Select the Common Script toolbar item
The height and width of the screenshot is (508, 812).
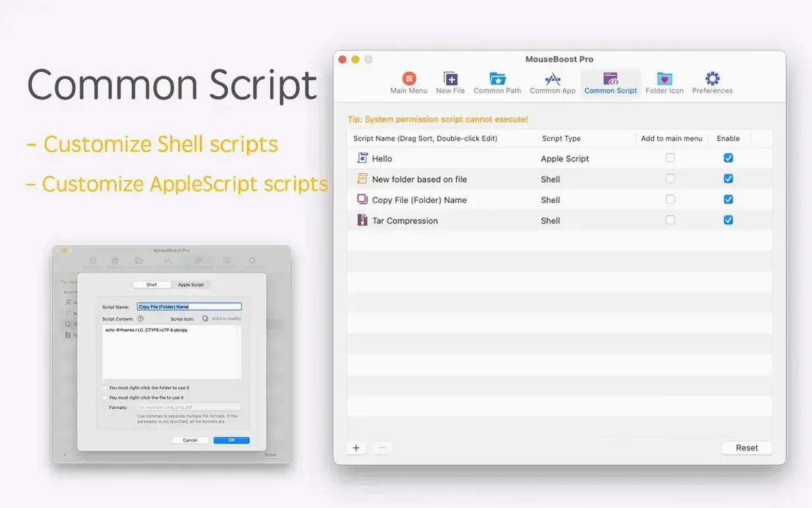pos(610,83)
